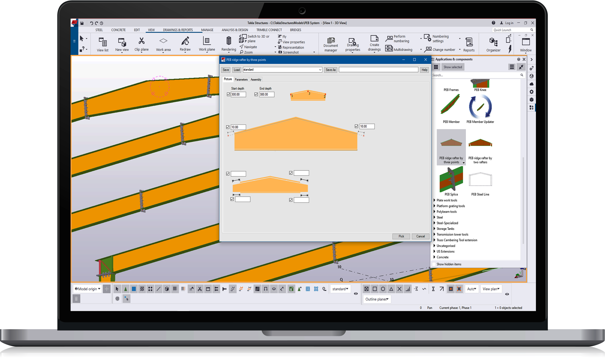The width and height of the screenshot is (605, 364).
Task: Switch catalog to thumbnail grid view
Action: (436, 67)
